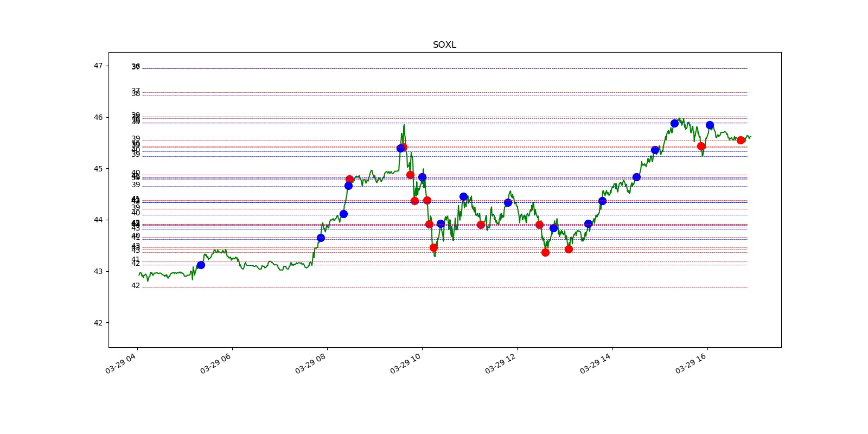
Task: Select the blue marker near 44.35 before 14:00
Action: coord(602,201)
